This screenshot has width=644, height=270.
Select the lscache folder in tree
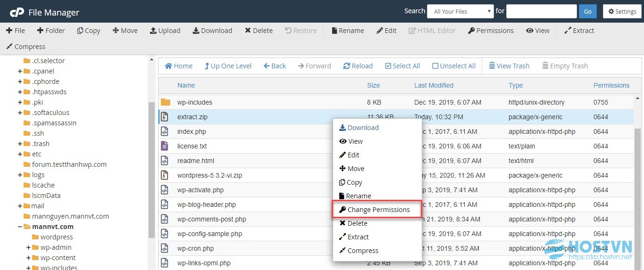[x=43, y=185]
